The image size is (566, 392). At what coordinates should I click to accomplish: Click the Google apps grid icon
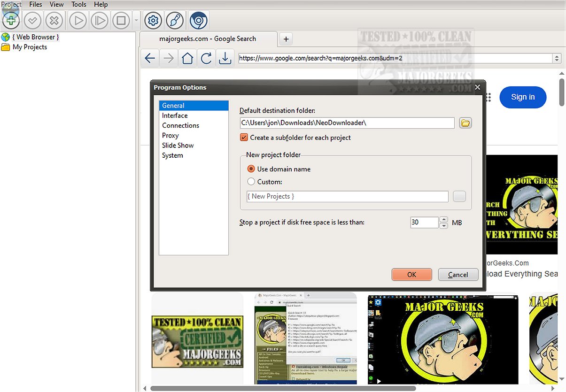pyautogui.click(x=488, y=97)
